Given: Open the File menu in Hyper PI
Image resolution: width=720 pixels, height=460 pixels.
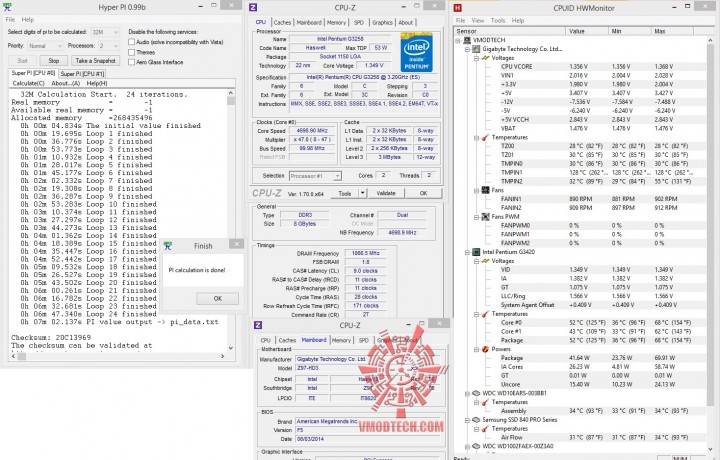Looking at the screenshot, I should tap(10, 20).
